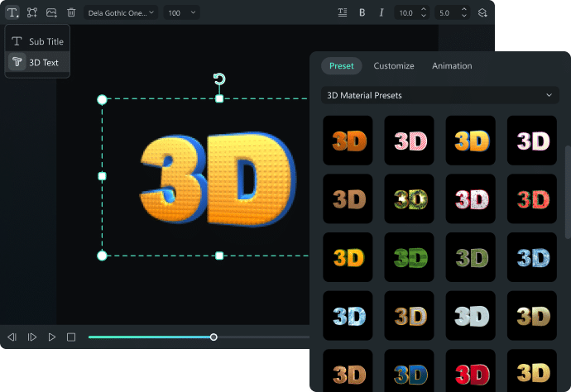Decrease the 10.0 value with down arrow
Screen dimensions: 571x392
pyautogui.click(x=424, y=16)
